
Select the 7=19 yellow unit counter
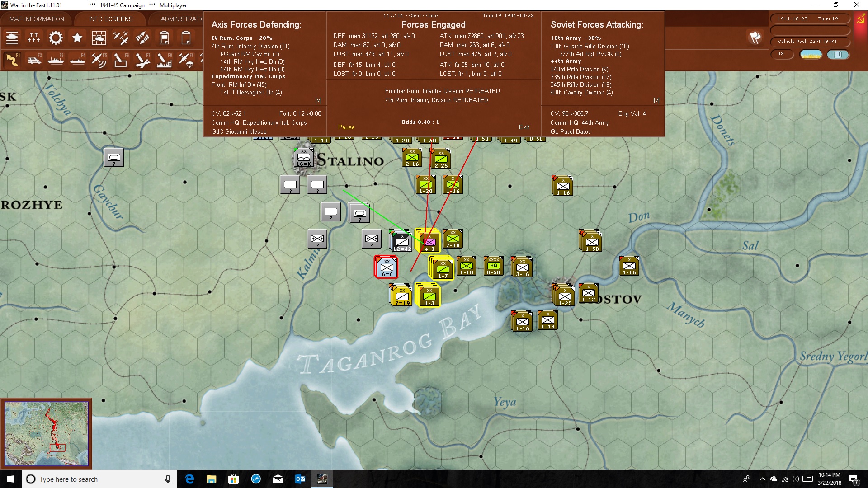401,295
